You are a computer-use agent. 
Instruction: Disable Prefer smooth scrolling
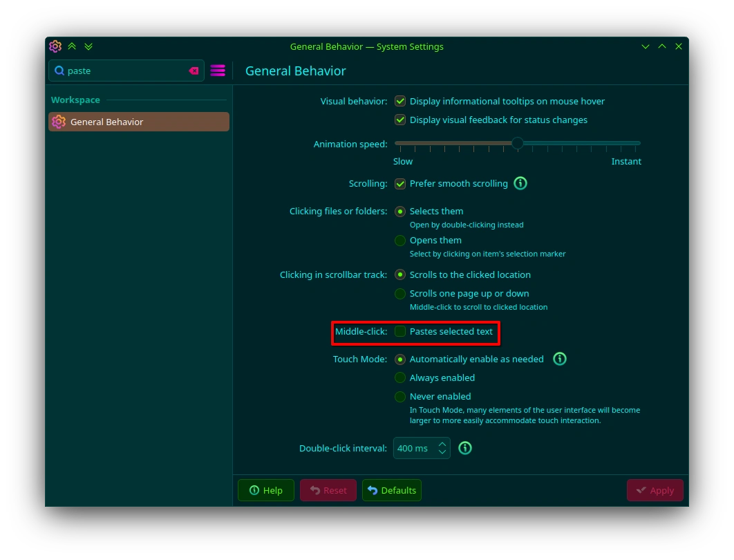400,183
